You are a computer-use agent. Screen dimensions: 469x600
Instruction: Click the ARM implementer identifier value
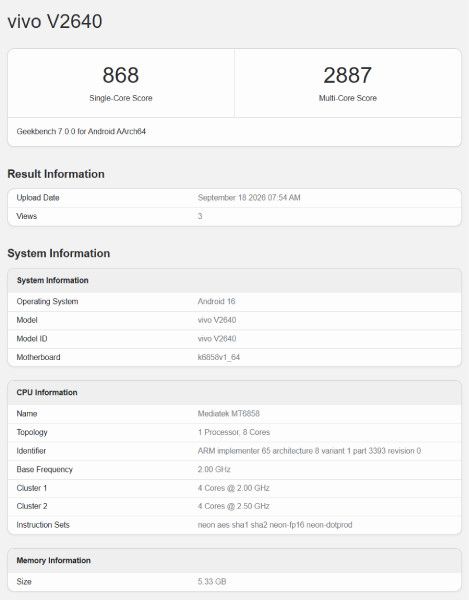click(x=309, y=451)
